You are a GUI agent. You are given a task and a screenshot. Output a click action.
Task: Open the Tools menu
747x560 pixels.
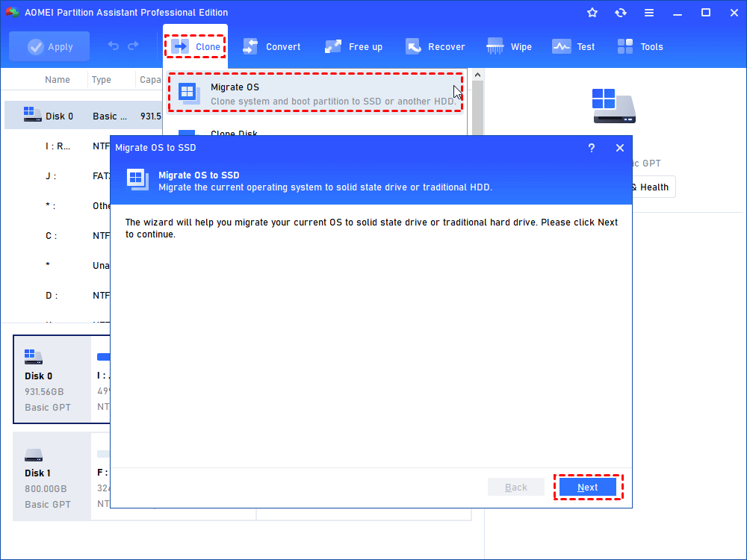640,46
